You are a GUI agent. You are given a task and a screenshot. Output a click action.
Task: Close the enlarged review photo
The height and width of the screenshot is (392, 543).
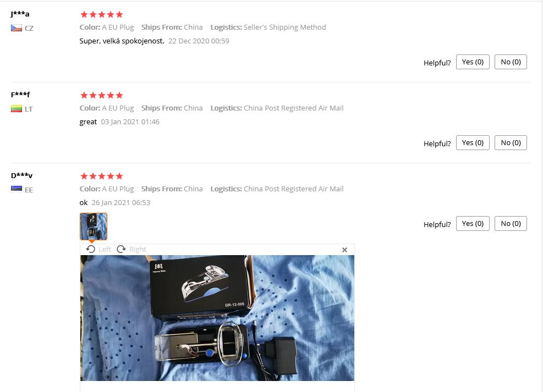(344, 250)
